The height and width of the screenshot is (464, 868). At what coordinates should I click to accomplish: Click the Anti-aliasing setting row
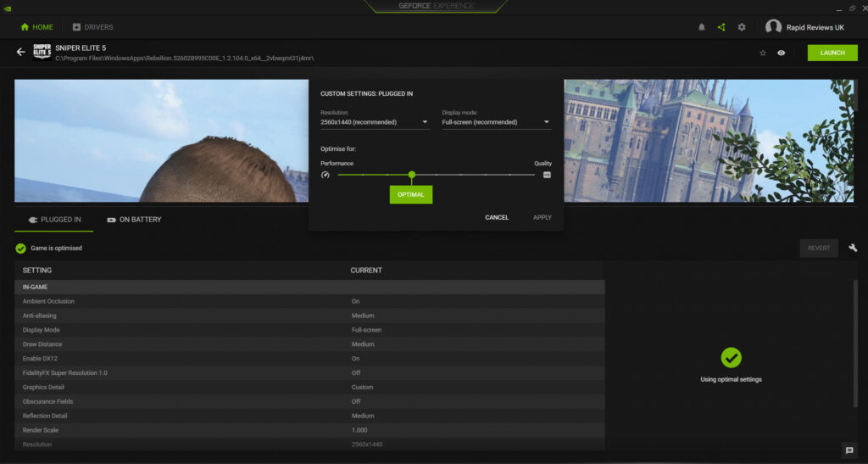[309, 316]
